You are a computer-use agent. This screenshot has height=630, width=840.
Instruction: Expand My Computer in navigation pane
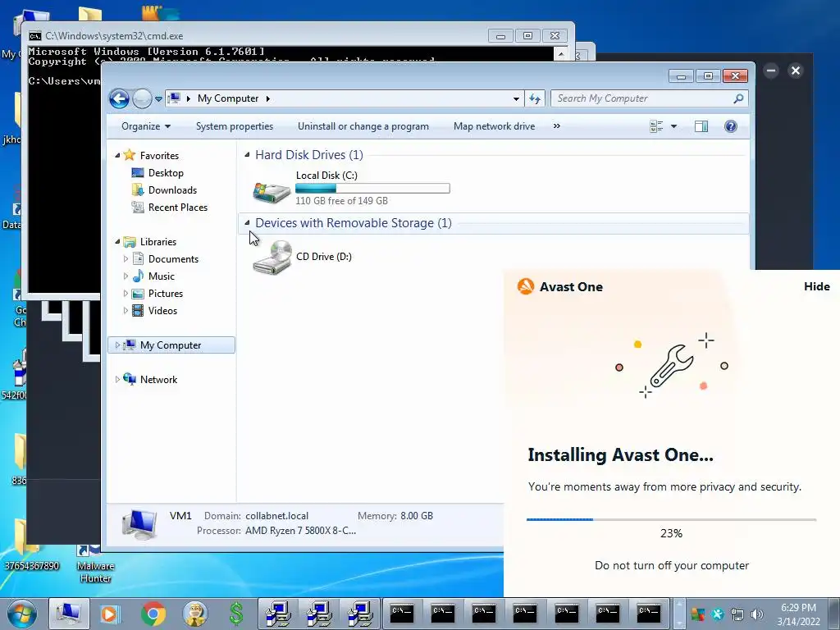coord(118,345)
